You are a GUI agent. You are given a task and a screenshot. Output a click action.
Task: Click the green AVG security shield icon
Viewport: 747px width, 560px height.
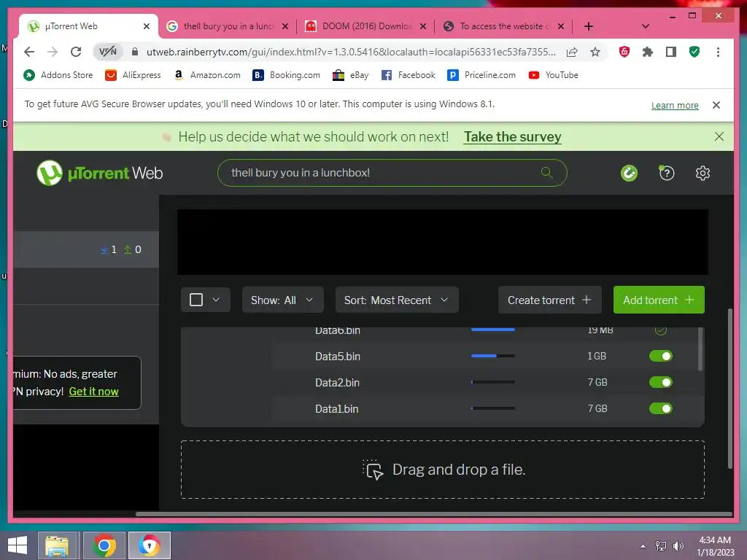694,52
